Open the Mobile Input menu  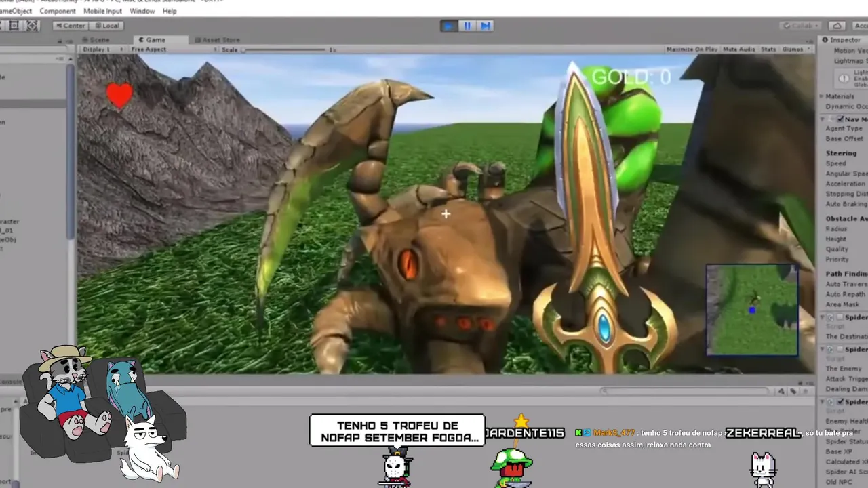pos(103,11)
